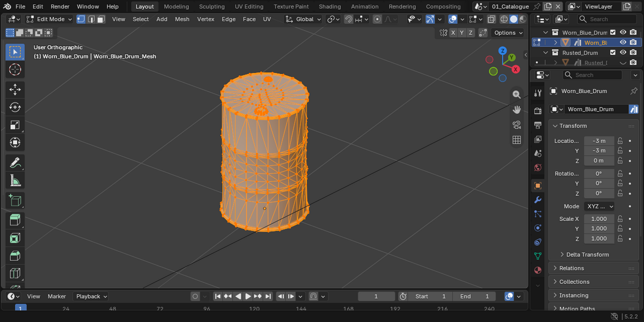644x322 pixels.
Task: Toggle viewport overlays button
Action: 453,19
